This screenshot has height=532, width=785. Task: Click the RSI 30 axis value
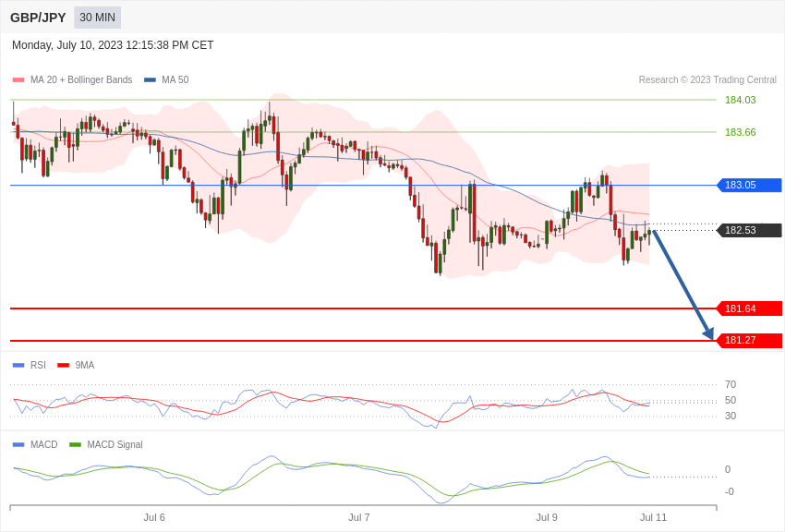pos(731,416)
